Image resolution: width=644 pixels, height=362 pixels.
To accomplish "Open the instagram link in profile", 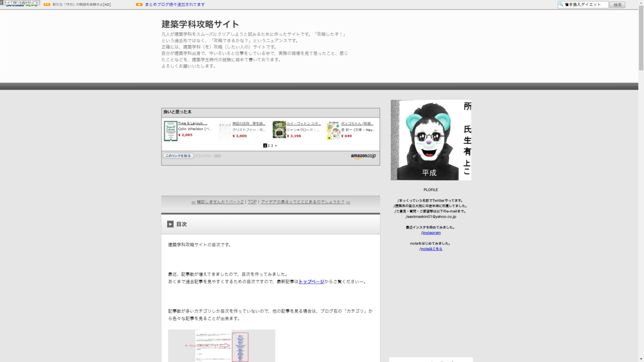I will point(431,233).
